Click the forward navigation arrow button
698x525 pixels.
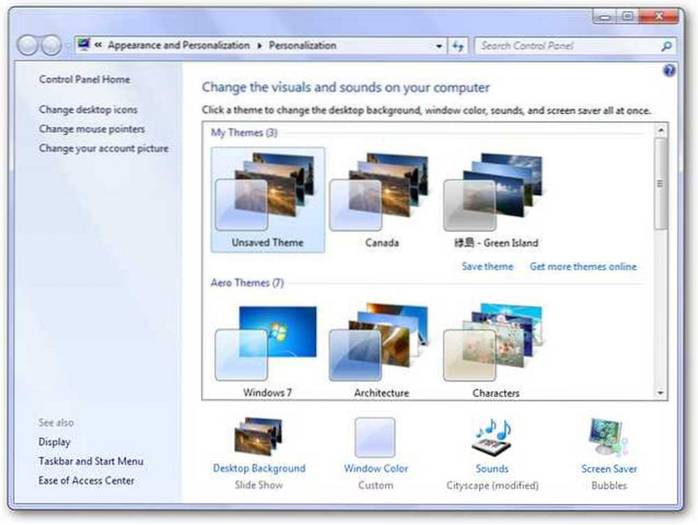pos(51,46)
